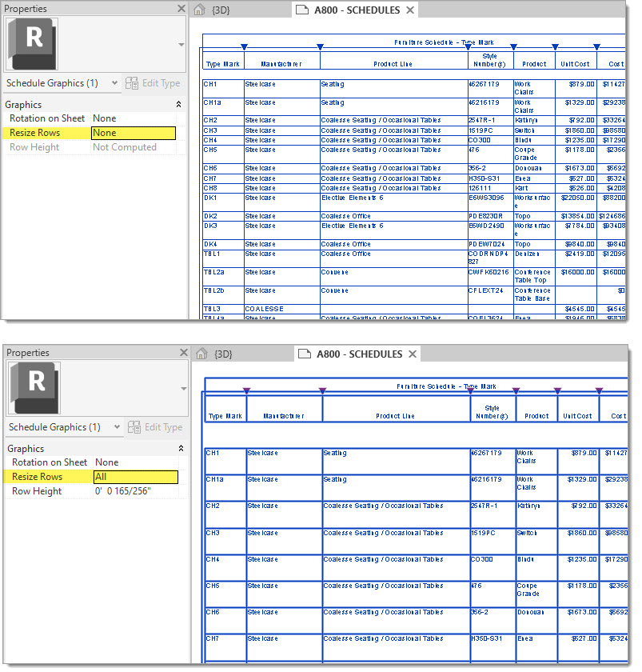The height and width of the screenshot is (672, 642).
Task: Click the Edit Type icon in the top panel
Action: 131,83
